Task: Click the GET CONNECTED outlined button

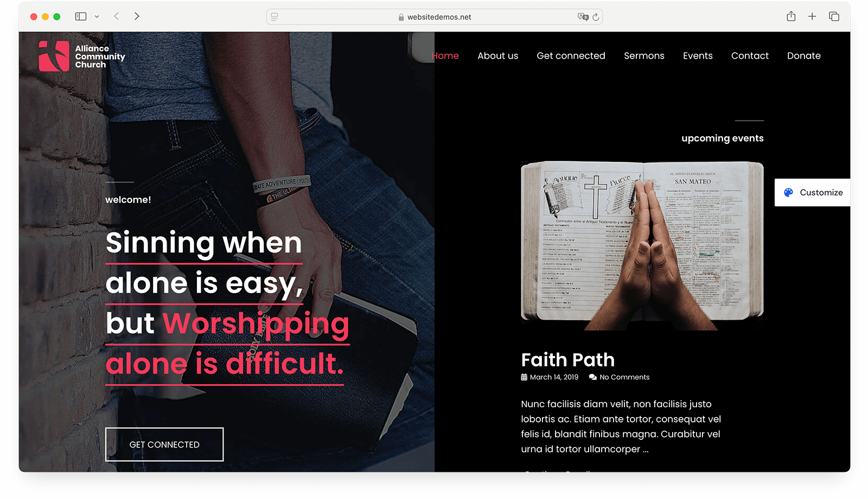Action: pyautogui.click(x=164, y=444)
